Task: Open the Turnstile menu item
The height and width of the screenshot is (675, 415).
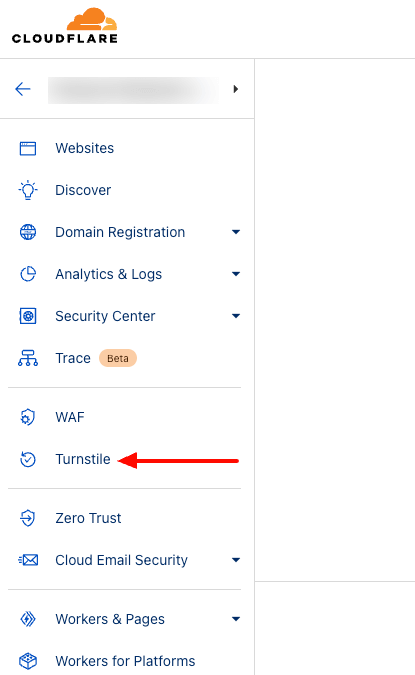Action: (x=83, y=459)
